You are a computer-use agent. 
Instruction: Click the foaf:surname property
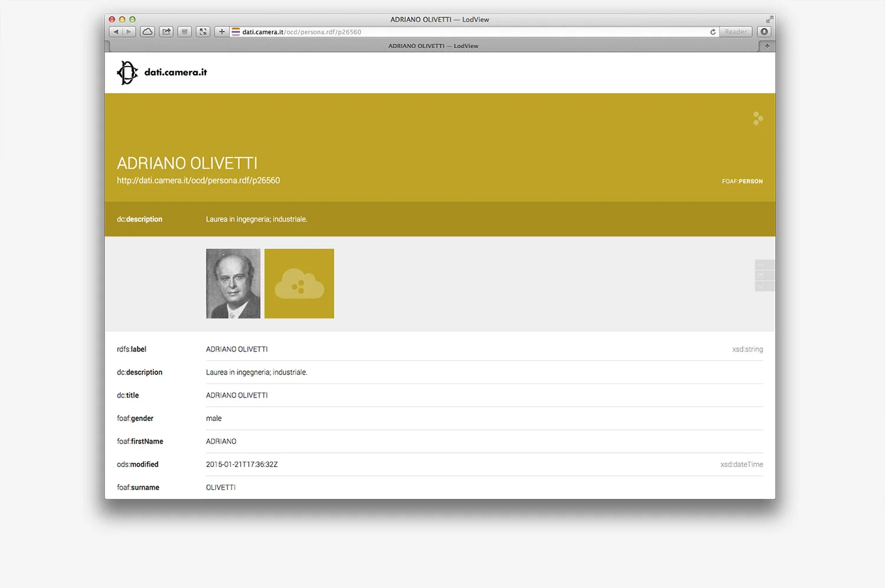tap(138, 487)
